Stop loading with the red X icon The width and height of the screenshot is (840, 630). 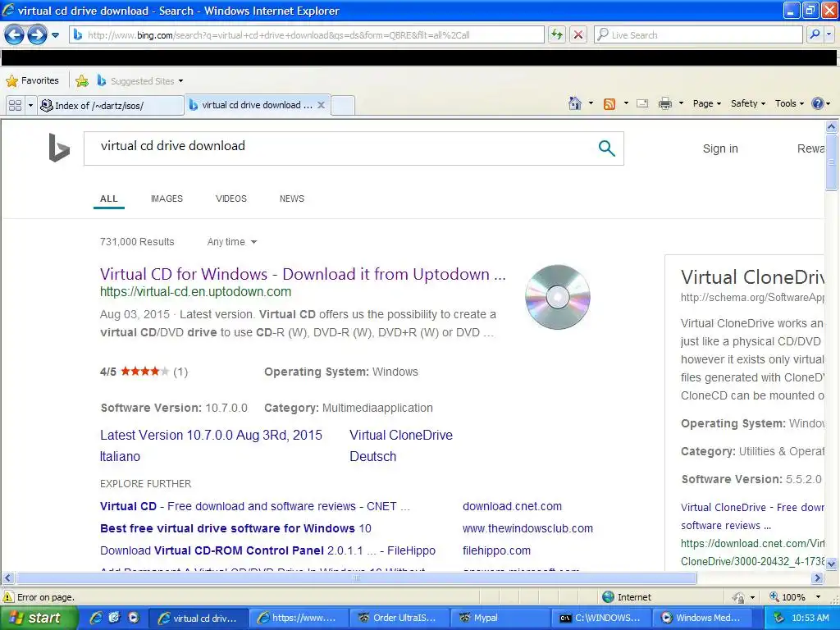click(578, 34)
